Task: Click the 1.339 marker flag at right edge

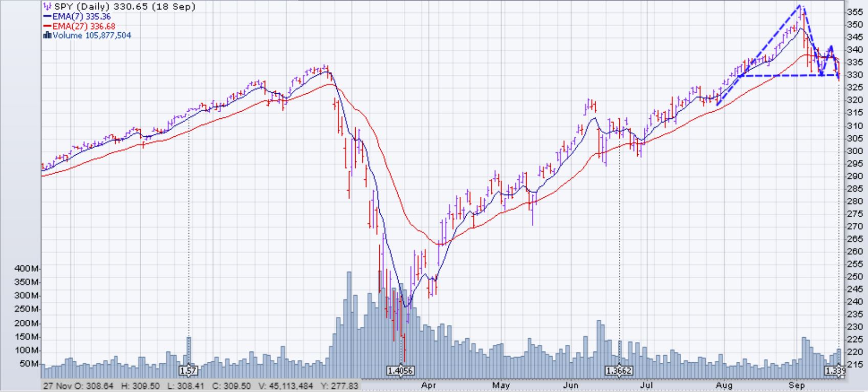Action: pos(834,370)
